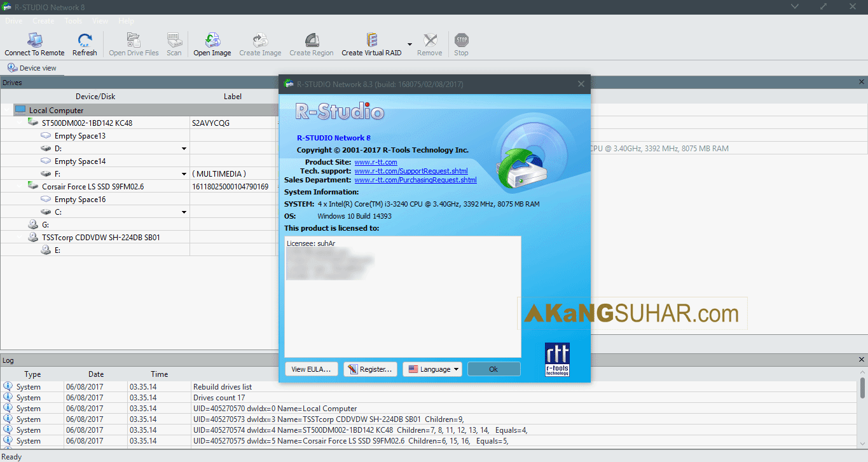Click the Type column header in Log
Image resolution: width=868 pixels, height=462 pixels.
[x=32, y=374]
